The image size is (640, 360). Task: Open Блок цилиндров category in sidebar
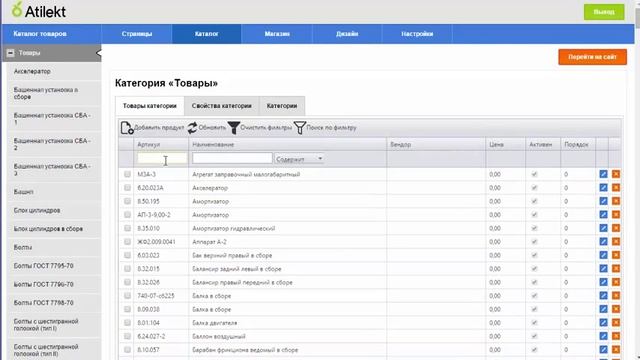tap(54, 210)
